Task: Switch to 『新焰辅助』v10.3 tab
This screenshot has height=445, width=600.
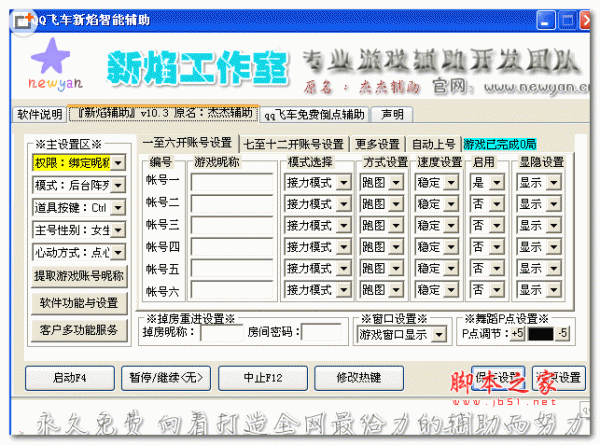Action: point(165,113)
